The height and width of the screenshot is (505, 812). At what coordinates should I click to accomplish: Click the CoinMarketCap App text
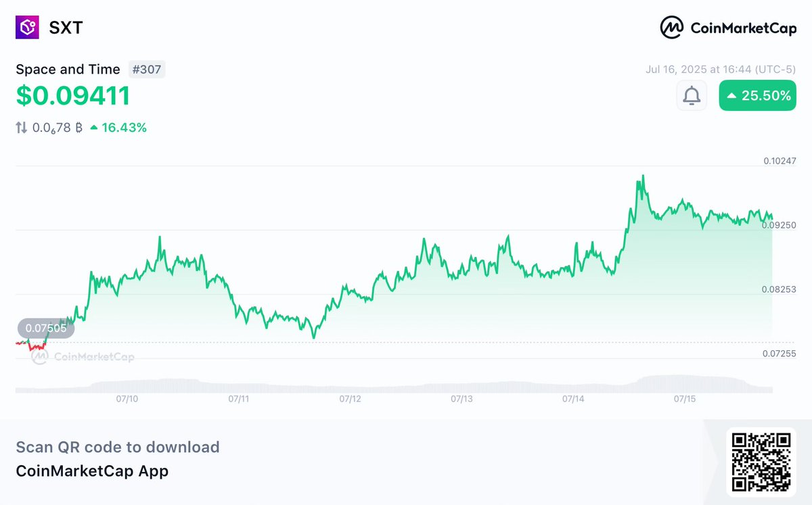click(92, 471)
